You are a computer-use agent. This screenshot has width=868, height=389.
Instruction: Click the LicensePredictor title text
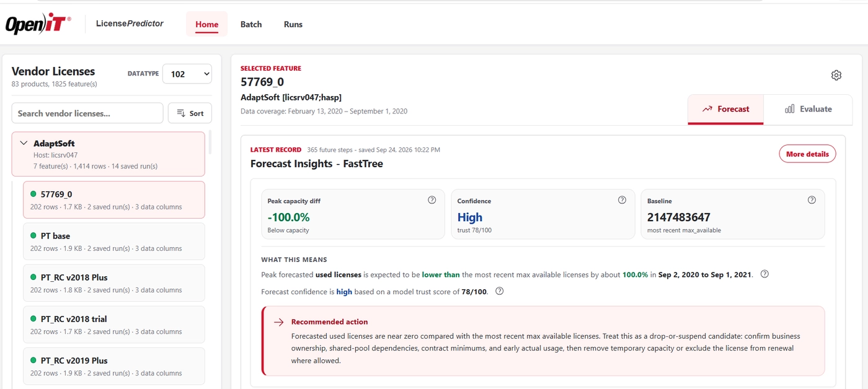(x=130, y=24)
